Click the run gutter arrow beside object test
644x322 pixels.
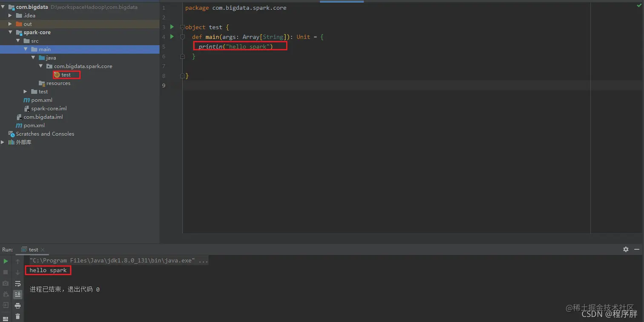click(172, 27)
